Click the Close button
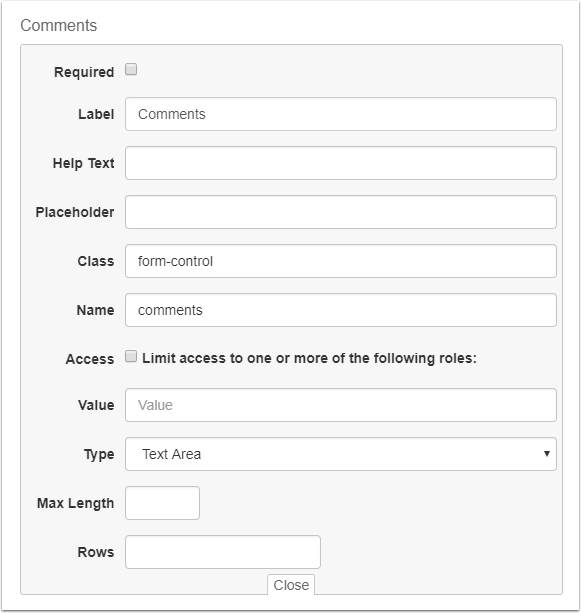Screen dimensions: 581x613 tap(291, 585)
